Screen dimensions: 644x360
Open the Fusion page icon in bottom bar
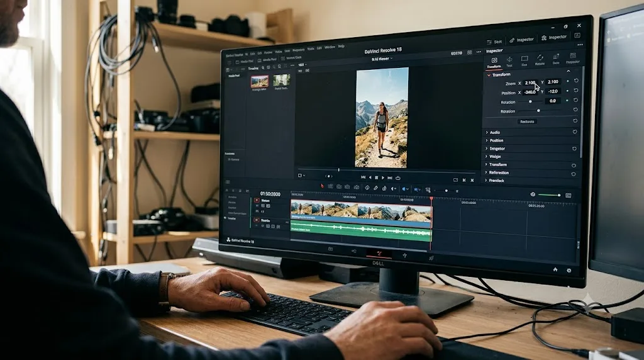(x=404, y=256)
